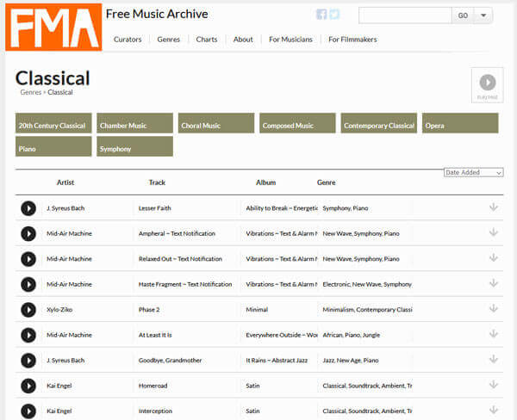Click the GO search button
Image resolution: width=517 pixels, height=420 pixels.
pyautogui.click(x=463, y=15)
